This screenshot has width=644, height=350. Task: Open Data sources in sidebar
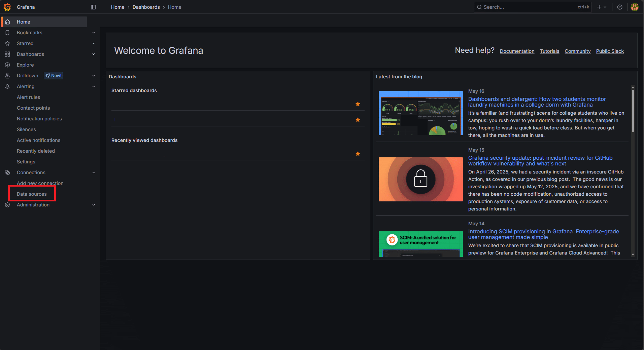click(32, 194)
